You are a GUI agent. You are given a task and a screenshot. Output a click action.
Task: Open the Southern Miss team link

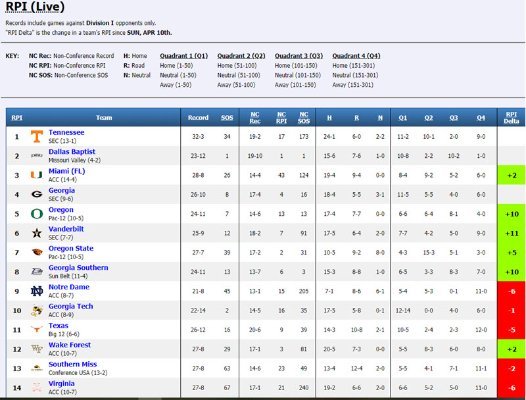(x=72, y=364)
